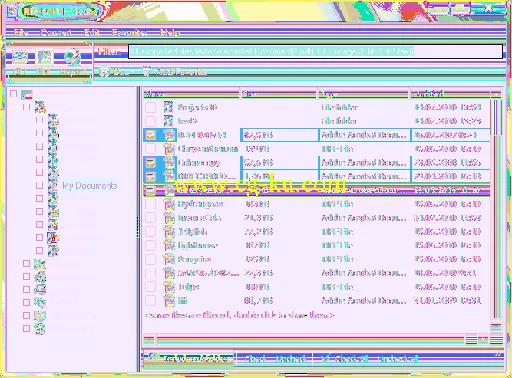The height and width of the screenshot is (378, 512).
Task: Tick the My Documents tree checkbox
Action: coord(39,185)
